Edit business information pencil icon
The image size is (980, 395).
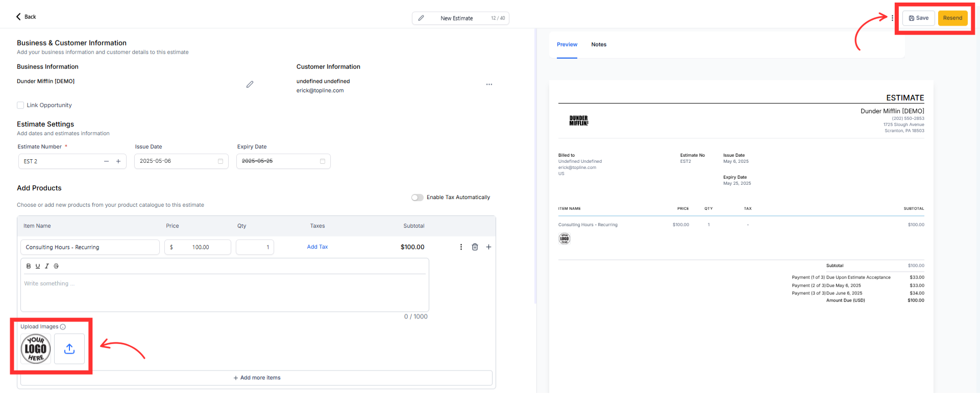click(x=250, y=84)
